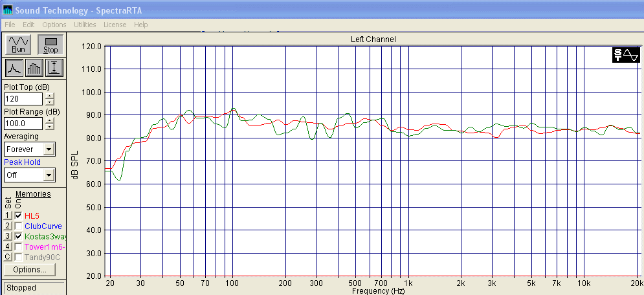
Task: Click the memory Set 3 button
Action: click(x=7, y=236)
